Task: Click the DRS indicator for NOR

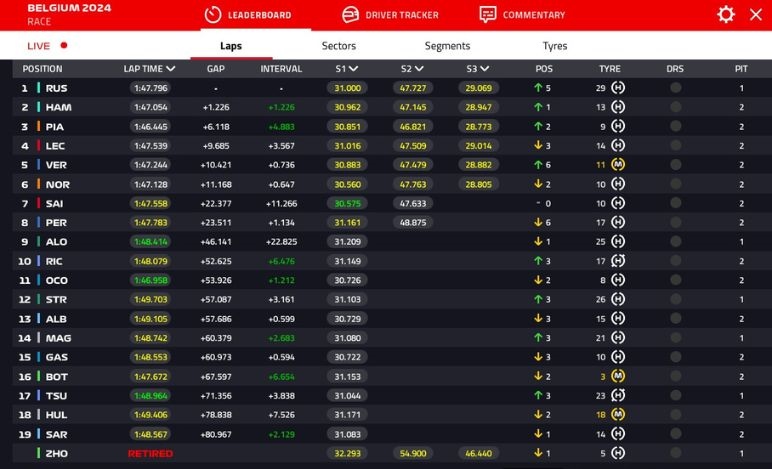Action: tap(675, 184)
